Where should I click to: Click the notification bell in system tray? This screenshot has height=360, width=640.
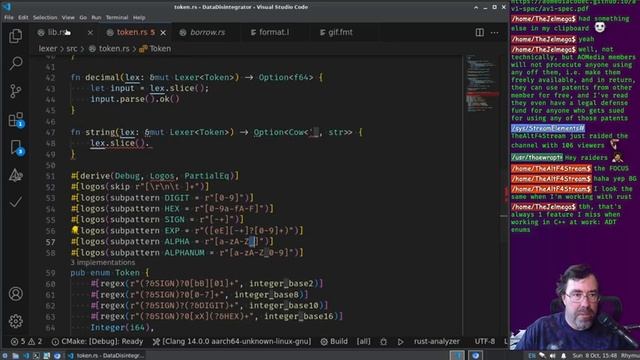(563, 356)
